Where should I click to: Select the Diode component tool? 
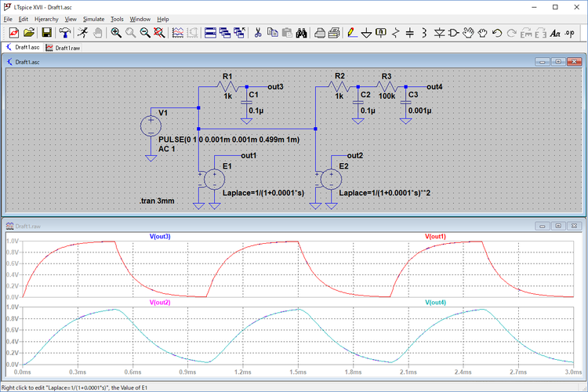point(439,33)
